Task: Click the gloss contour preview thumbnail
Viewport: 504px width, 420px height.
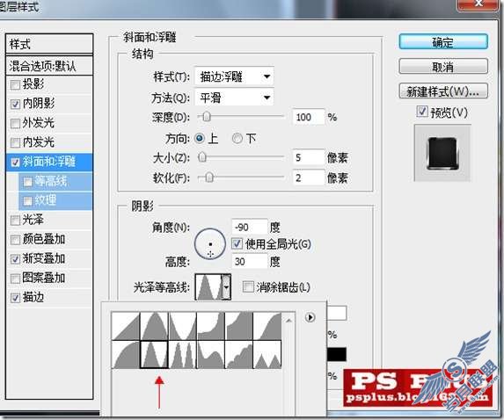Action: tap(208, 286)
